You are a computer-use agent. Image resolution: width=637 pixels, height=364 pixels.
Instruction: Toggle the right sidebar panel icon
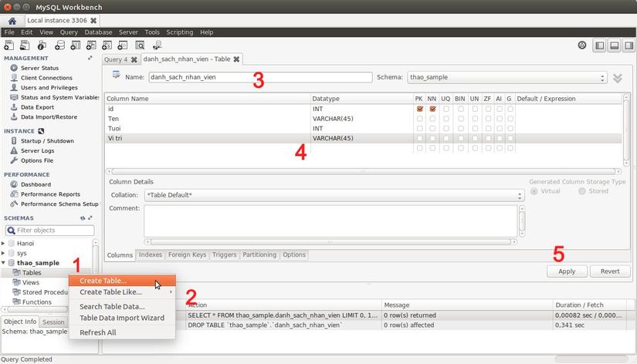pos(629,45)
